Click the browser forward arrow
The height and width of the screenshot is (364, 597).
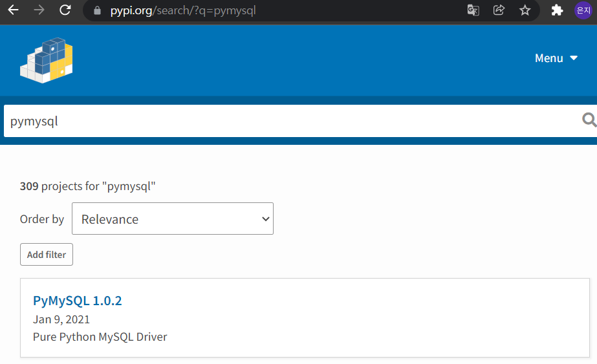point(39,10)
